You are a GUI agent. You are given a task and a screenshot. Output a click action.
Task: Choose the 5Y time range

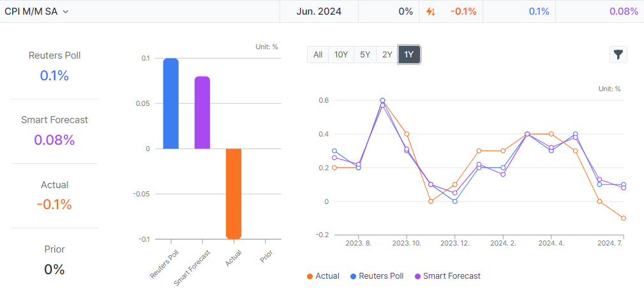pyautogui.click(x=365, y=55)
